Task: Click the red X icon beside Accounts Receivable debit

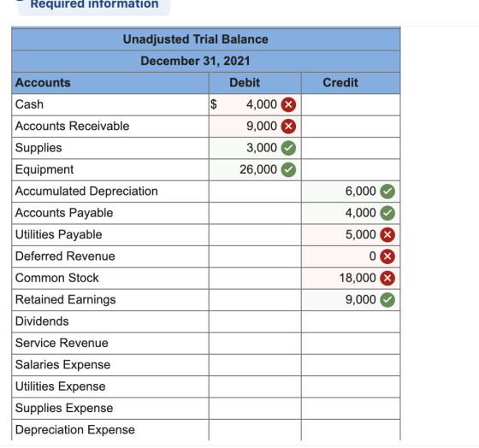Action: [288, 127]
